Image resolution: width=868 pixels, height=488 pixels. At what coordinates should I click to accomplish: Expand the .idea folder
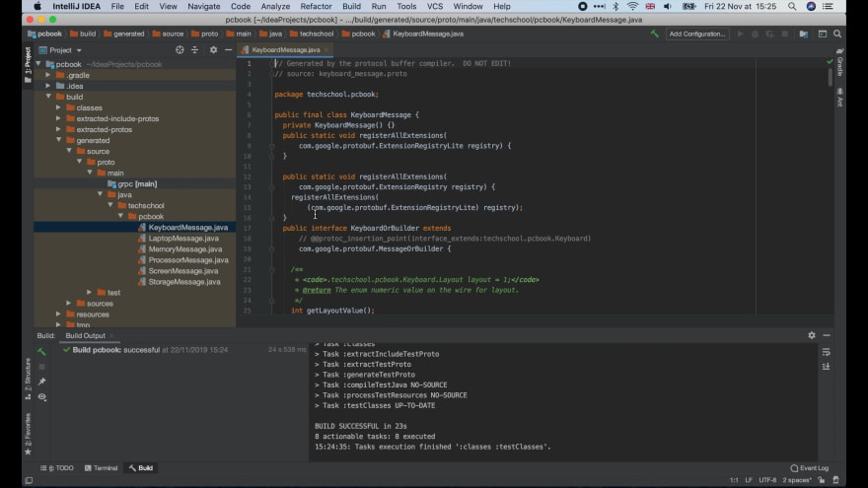click(48, 86)
